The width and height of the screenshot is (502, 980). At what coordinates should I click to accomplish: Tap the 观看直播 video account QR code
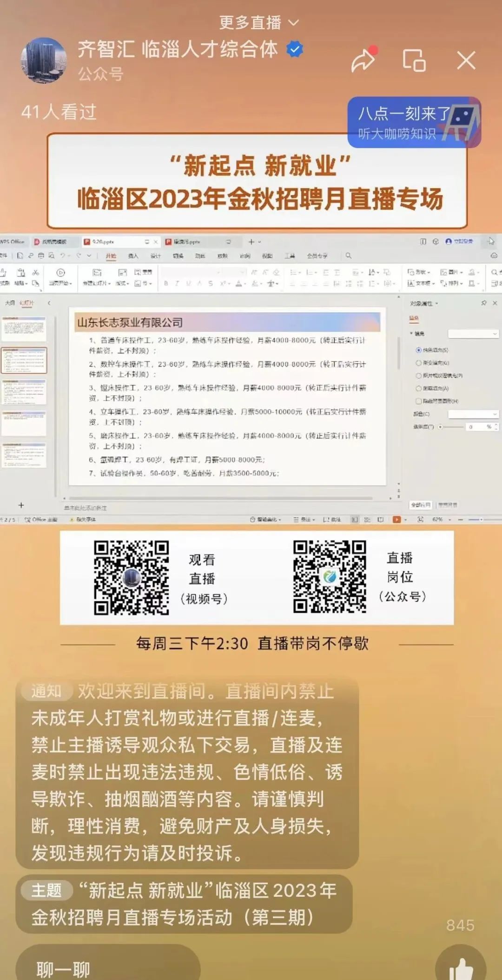pos(132,578)
